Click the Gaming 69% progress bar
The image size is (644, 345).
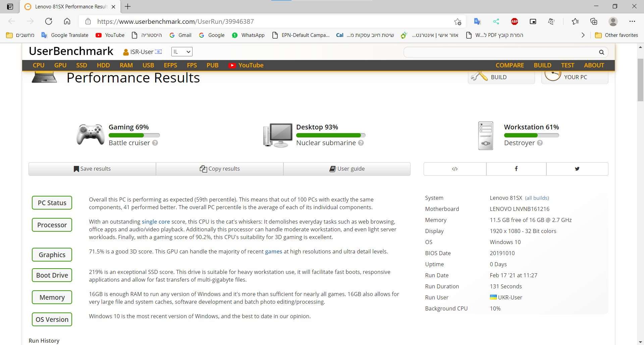click(134, 135)
